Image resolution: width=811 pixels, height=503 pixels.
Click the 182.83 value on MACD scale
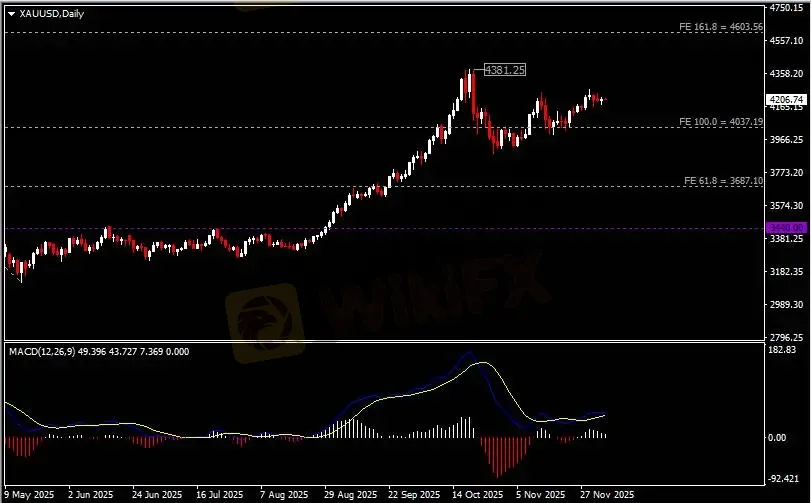tap(783, 350)
